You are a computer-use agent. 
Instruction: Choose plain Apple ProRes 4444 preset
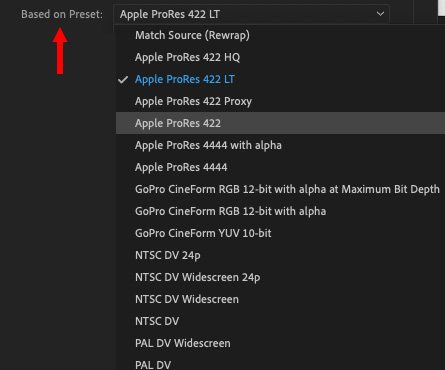click(x=280, y=167)
